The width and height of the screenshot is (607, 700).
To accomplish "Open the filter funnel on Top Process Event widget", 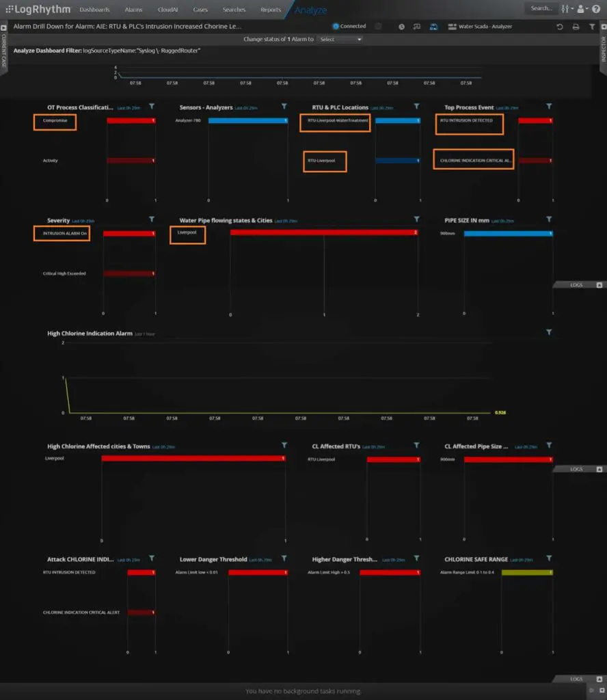I will 548,107.
